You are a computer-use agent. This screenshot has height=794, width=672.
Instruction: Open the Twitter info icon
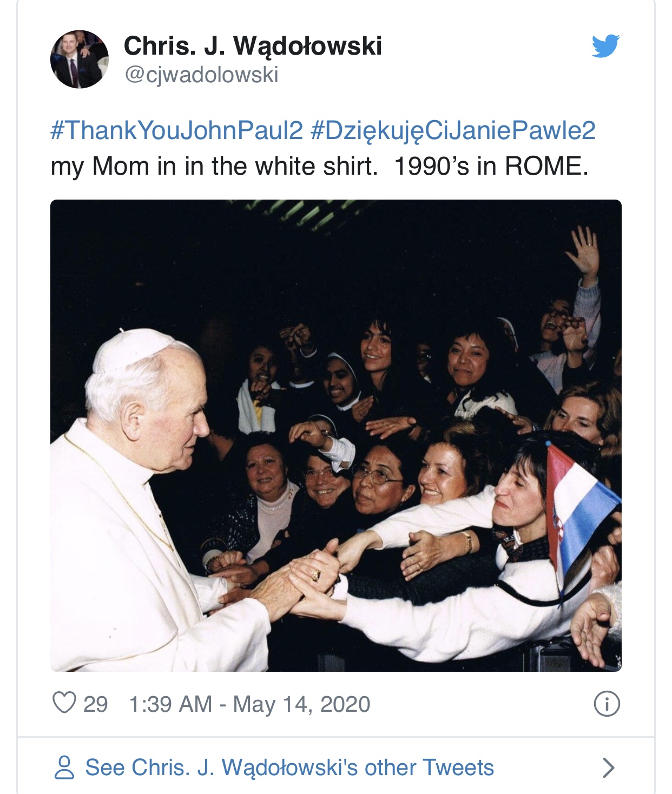coord(607,704)
